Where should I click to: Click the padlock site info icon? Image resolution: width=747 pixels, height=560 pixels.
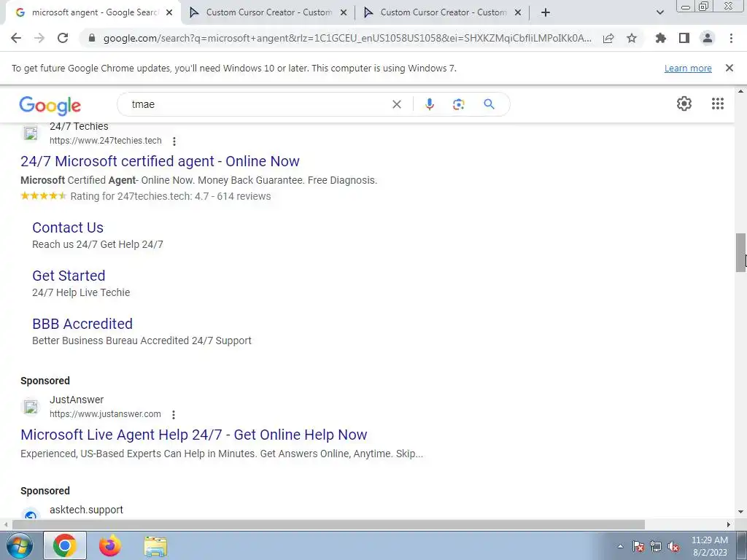(92, 38)
